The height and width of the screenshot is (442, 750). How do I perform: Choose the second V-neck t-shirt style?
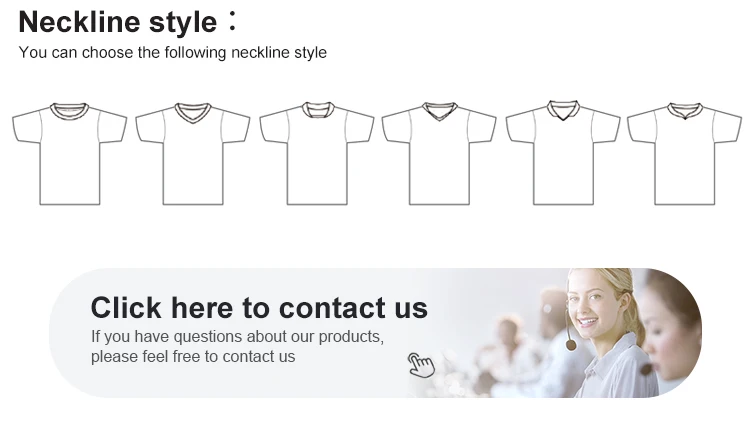pos(192,155)
